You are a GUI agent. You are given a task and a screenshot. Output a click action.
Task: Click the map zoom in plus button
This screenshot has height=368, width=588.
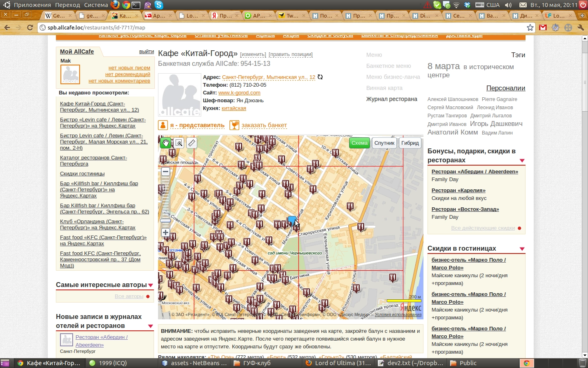(165, 233)
